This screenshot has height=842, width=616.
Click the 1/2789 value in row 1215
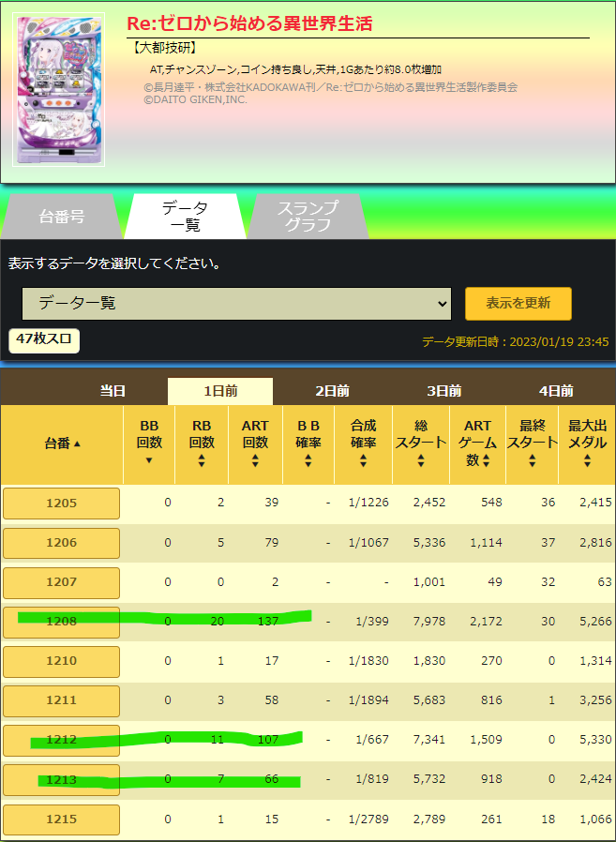click(x=368, y=819)
